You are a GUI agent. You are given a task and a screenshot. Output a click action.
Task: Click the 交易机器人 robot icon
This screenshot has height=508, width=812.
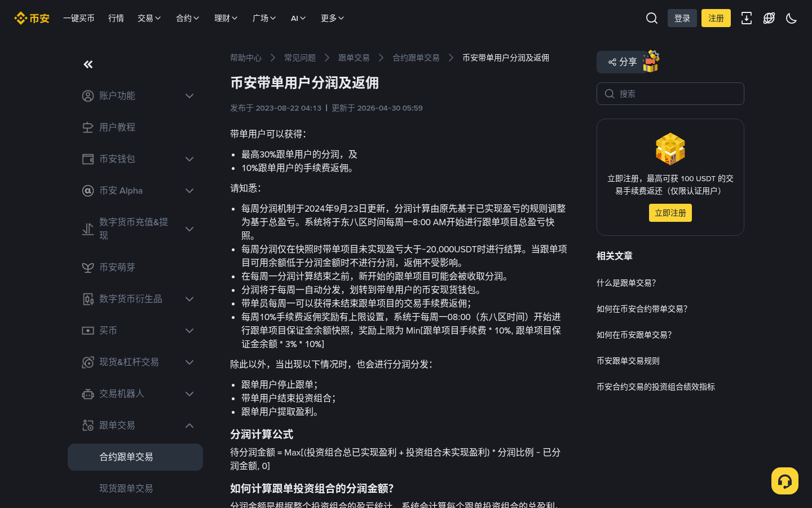pos(88,394)
